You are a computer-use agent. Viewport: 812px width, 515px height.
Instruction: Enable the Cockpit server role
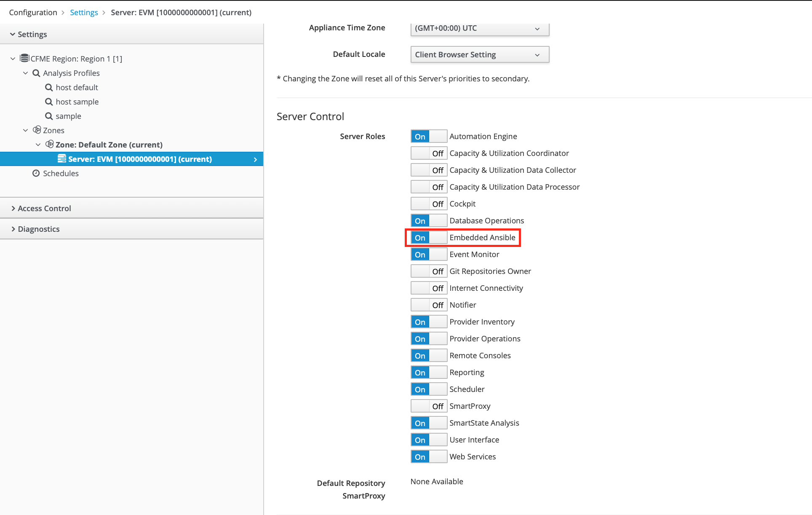tap(429, 204)
